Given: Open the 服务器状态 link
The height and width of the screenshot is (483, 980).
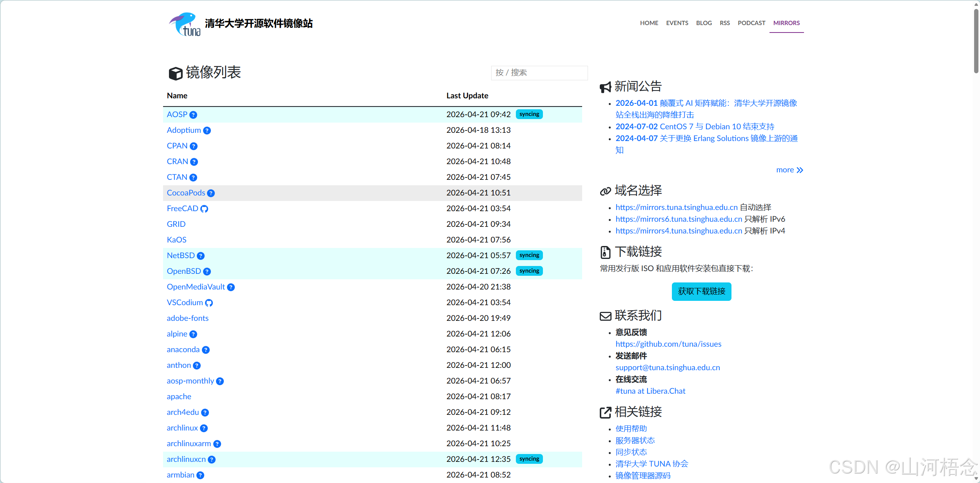Looking at the screenshot, I should (635, 440).
